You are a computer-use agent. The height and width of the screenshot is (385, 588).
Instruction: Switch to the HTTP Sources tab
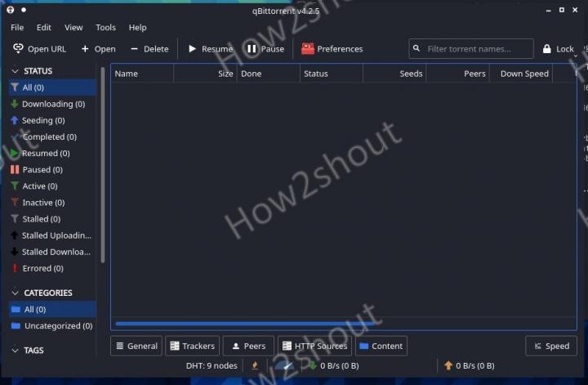tap(315, 346)
